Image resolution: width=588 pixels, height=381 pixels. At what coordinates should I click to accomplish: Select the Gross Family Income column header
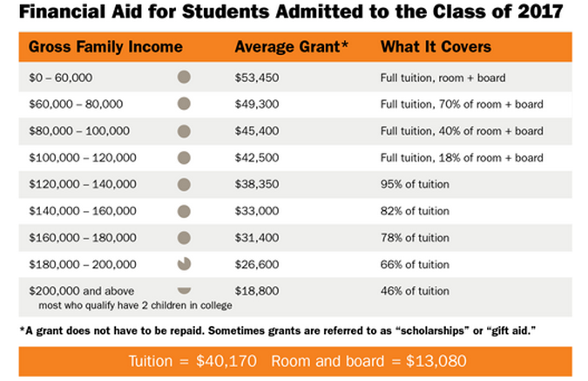coord(105,47)
